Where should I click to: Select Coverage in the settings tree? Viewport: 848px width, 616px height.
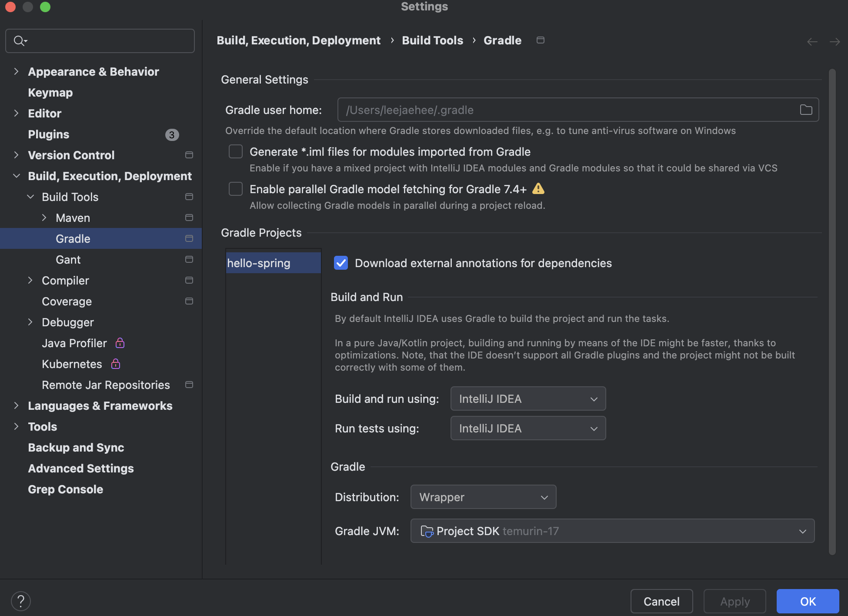[67, 301]
